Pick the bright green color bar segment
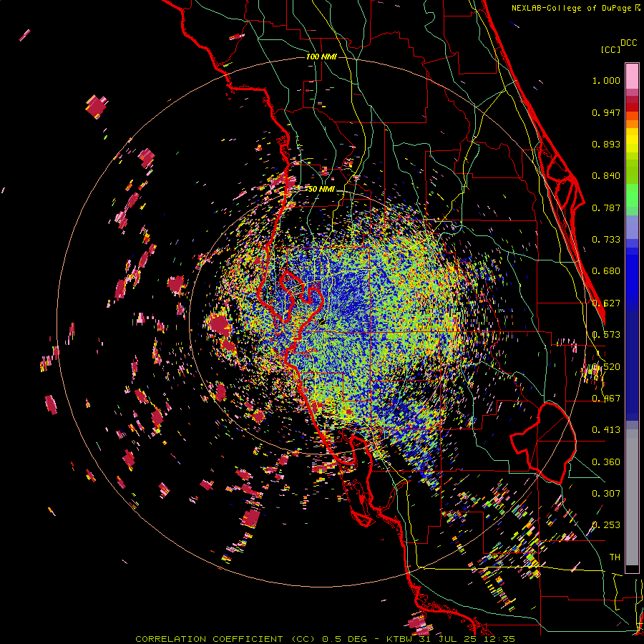 coord(632,195)
